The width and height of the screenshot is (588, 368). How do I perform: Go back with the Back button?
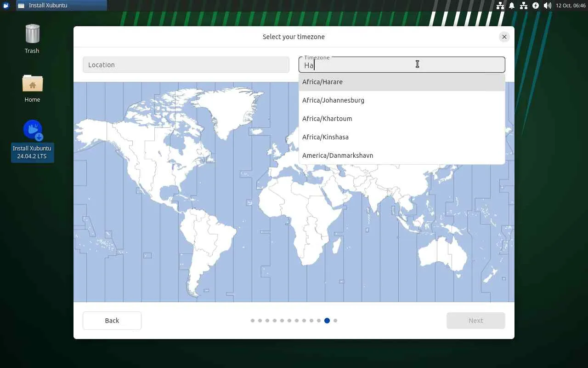(x=112, y=321)
